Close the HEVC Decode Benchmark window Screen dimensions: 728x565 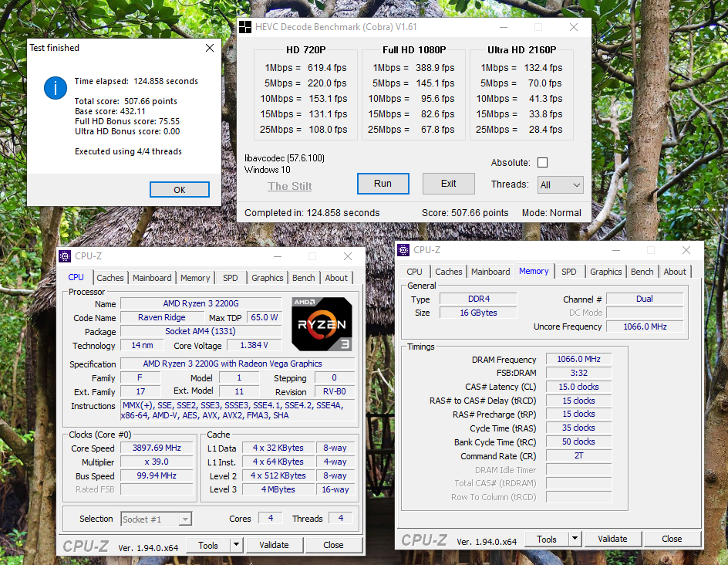[574, 27]
